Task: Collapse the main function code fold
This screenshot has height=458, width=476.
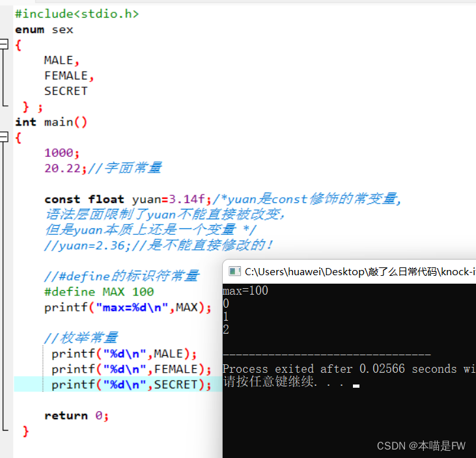Action: [x=4, y=137]
